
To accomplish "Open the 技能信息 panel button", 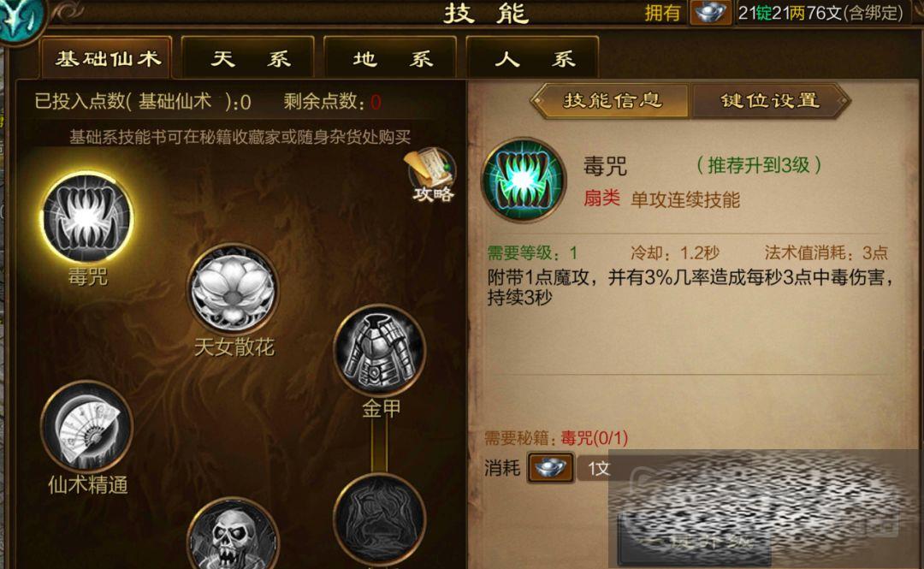I will 612,101.
